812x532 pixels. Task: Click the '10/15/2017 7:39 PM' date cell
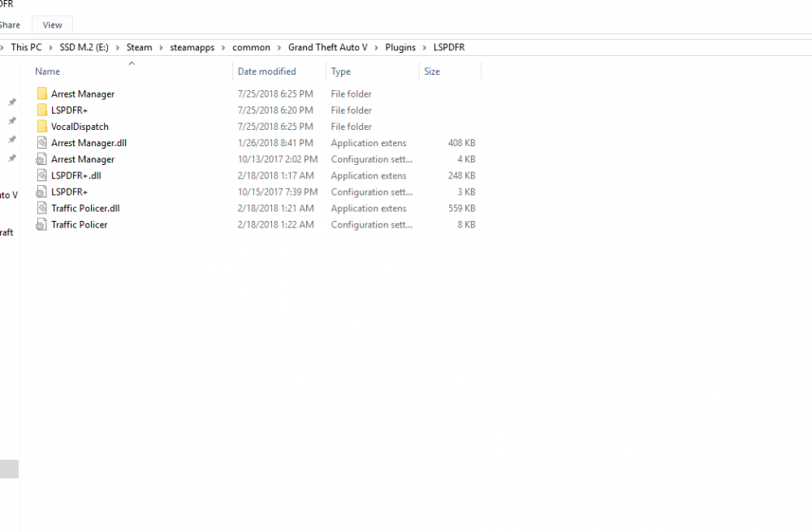[x=278, y=192]
